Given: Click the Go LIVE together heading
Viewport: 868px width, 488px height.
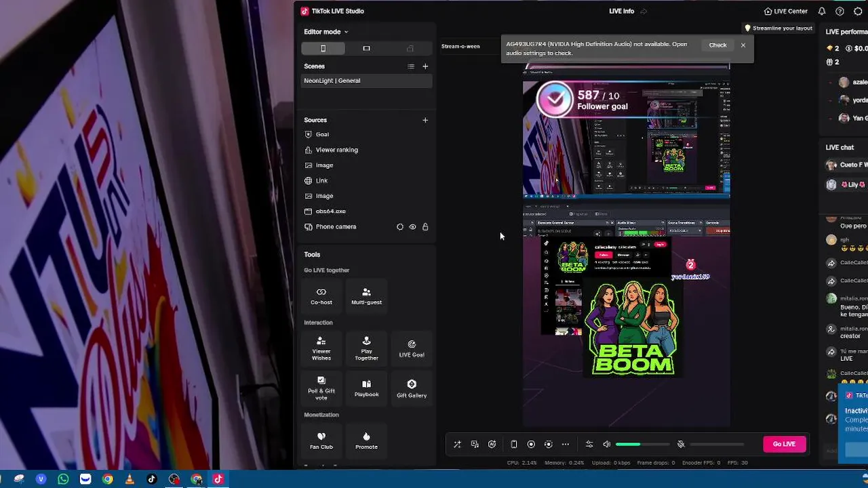Looking at the screenshot, I should tap(327, 270).
